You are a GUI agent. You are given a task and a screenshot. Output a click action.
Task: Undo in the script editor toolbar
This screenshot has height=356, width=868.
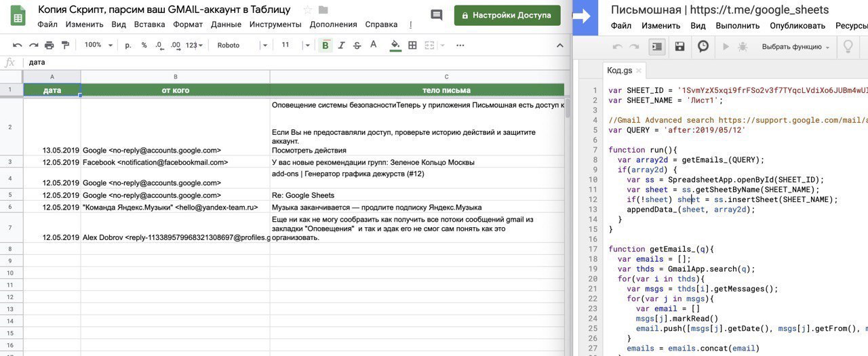click(617, 47)
